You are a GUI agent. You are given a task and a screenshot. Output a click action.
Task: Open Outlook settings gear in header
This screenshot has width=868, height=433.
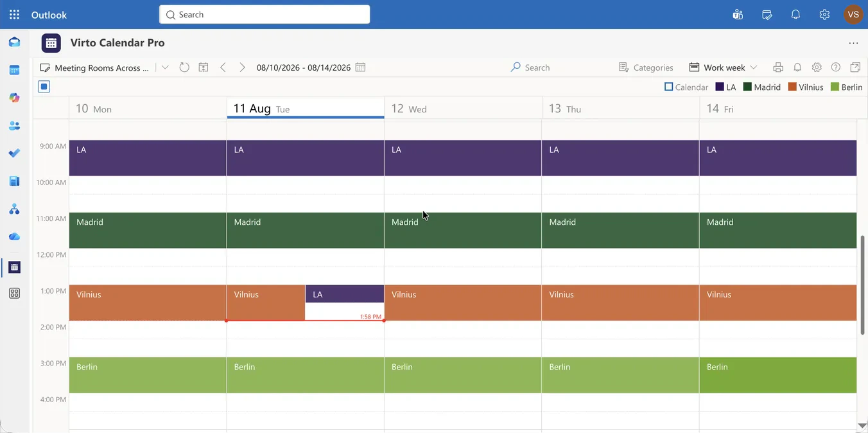click(x=824, y=14)
